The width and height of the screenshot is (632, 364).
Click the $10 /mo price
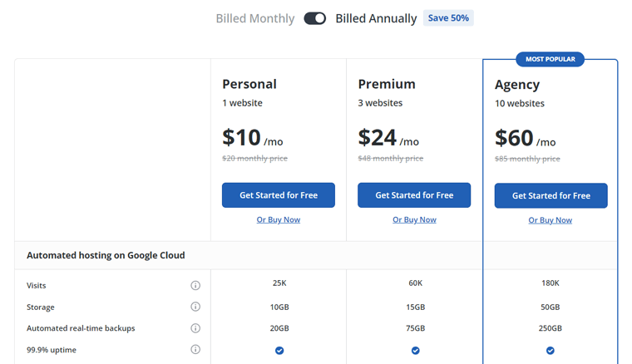(253, 138)
